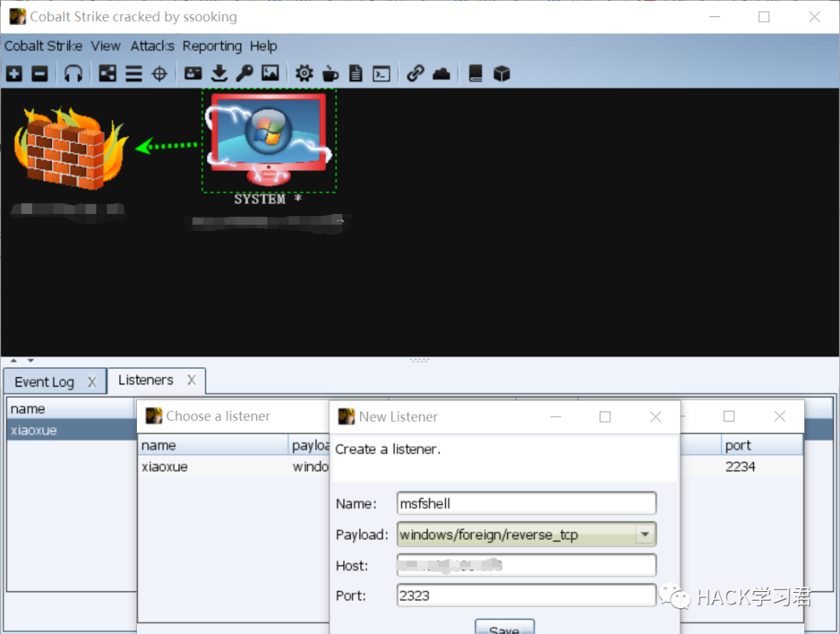Open help via the book icon
840x634 pixels.
click(x=476, y=73)
